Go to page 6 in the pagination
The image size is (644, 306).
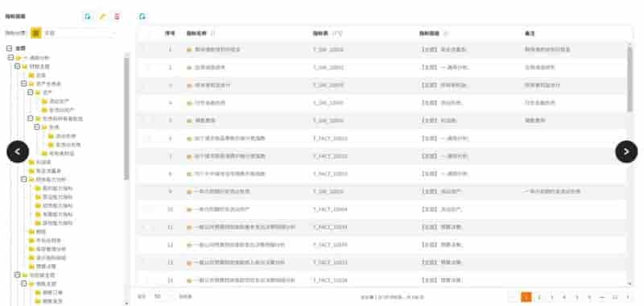[590, 297]
